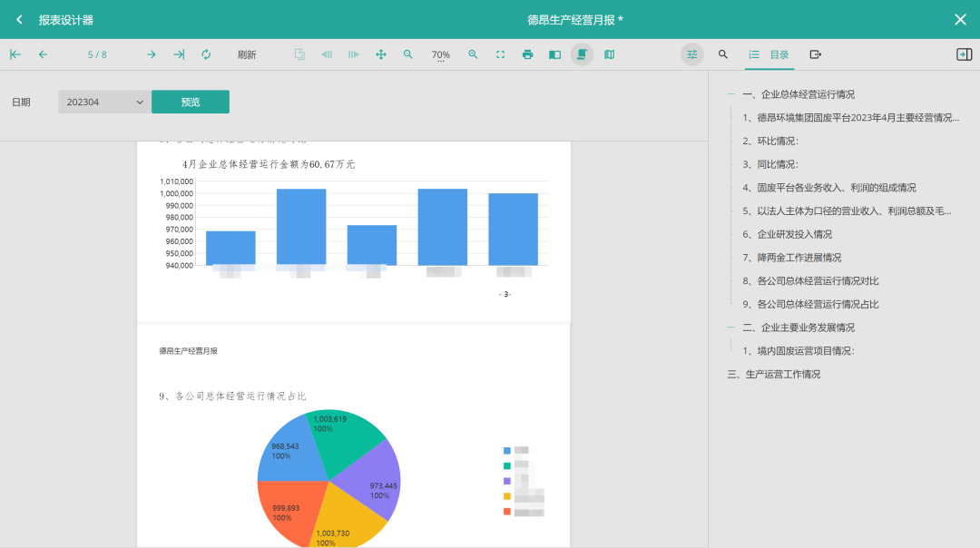This screenshot has height=548, width=980.
Task: Click the 报表设计器 header label
Action: [x=66, y=20]
